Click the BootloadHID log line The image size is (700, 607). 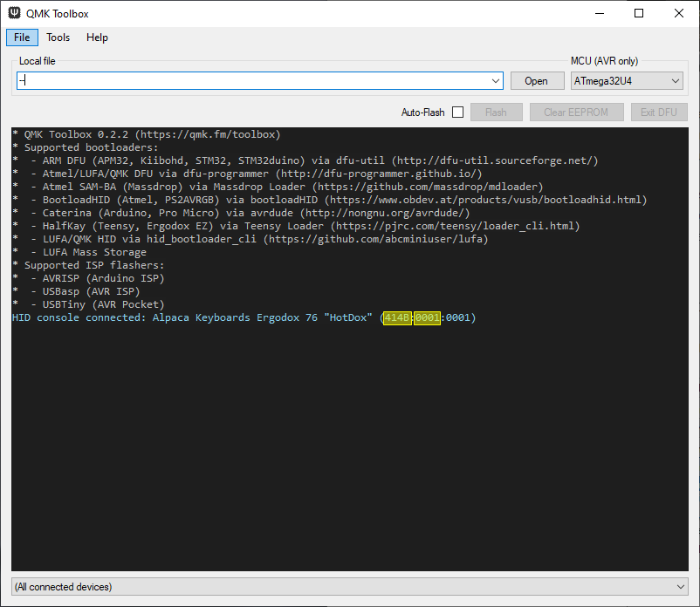coord(329,200)
